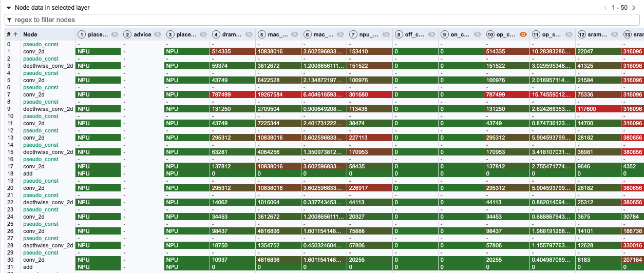Click the Node column header
The height and width of the screenshot is (273, 644).
tap(30, 34)
